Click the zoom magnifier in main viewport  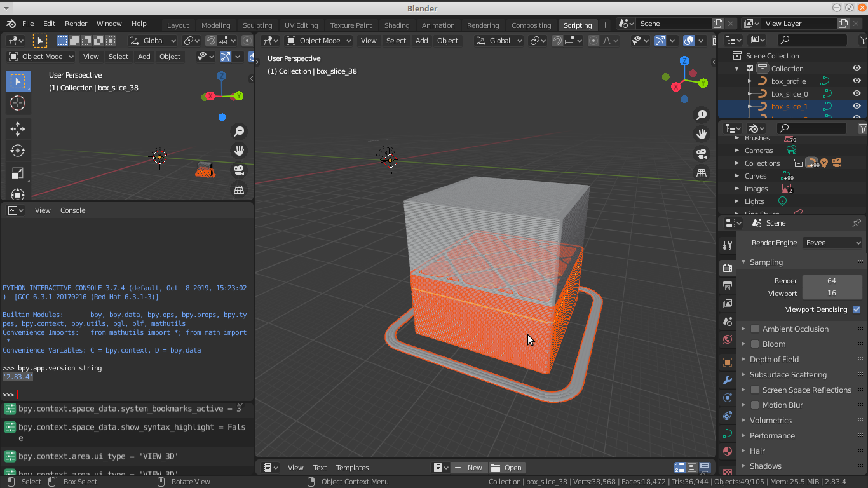point(702,115)
